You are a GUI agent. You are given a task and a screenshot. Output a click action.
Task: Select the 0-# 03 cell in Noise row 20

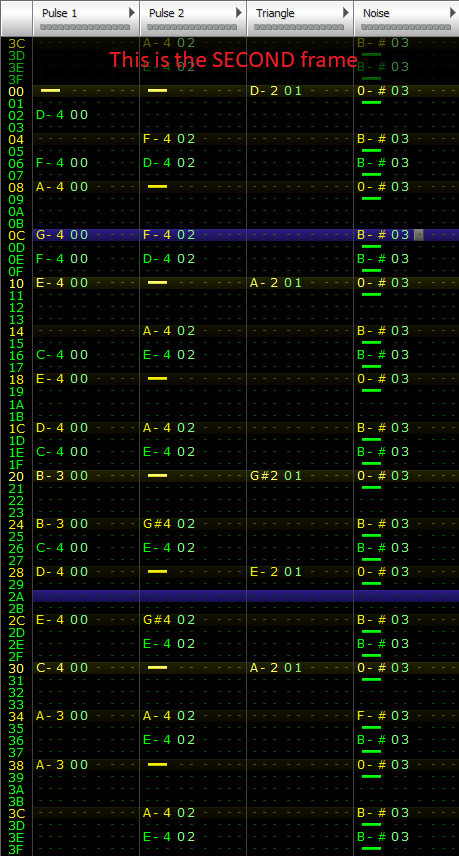click(x=383, y=475)
